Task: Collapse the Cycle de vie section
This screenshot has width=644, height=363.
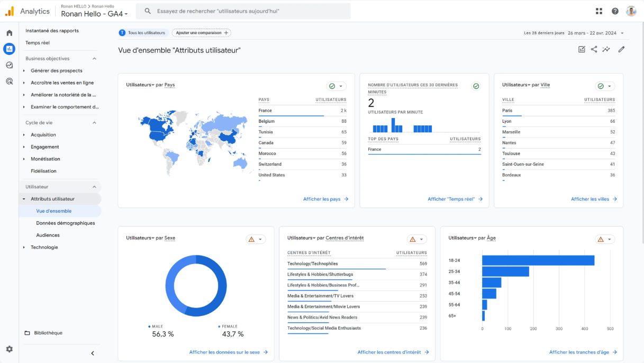Action: [95, 123]
